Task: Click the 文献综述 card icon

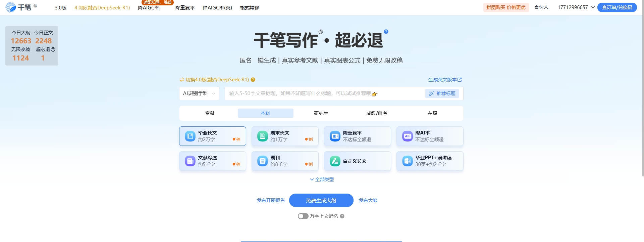Action: coord(190,161)
